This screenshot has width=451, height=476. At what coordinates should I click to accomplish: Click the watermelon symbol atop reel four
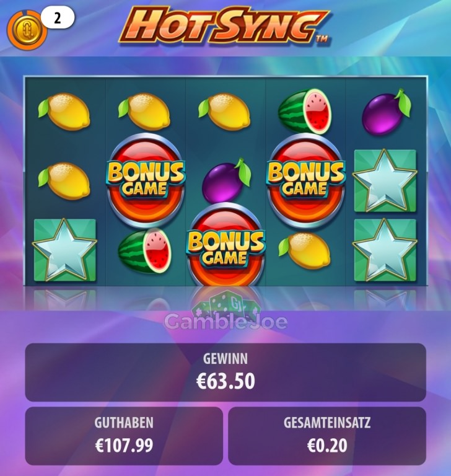click(305, 111)
